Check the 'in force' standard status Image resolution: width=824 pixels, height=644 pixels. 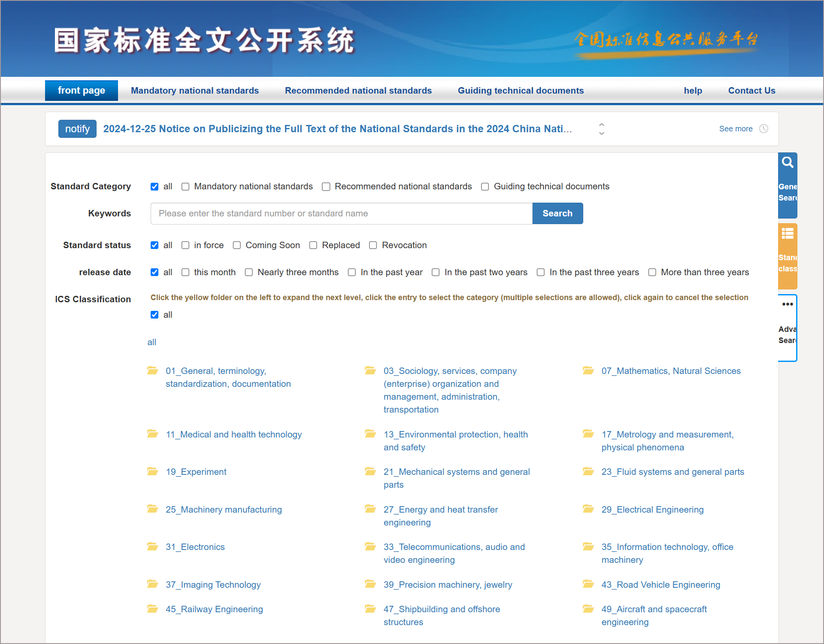pyautogui.click(x=185, y=245)
